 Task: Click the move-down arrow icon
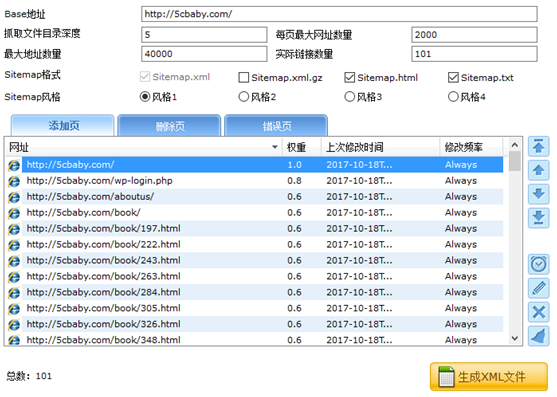pyautogui.click(x=539, y=194)
